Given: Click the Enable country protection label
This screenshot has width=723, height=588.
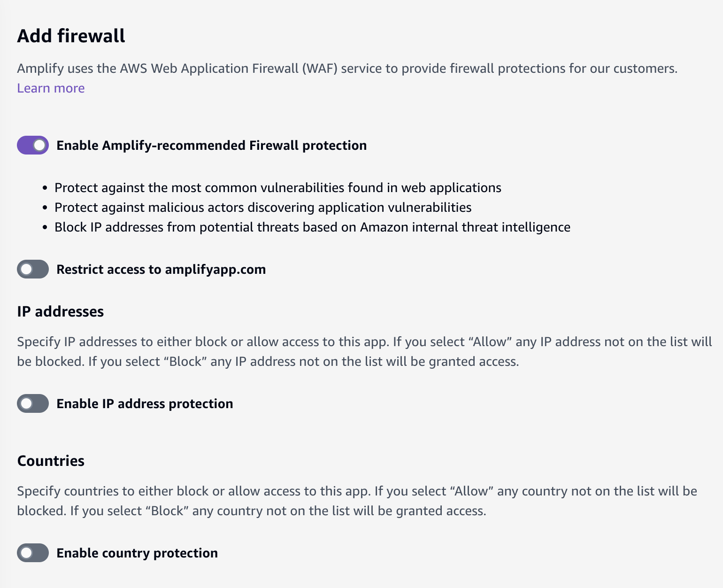Looking at the screenshot, I should tap(137, 553).
